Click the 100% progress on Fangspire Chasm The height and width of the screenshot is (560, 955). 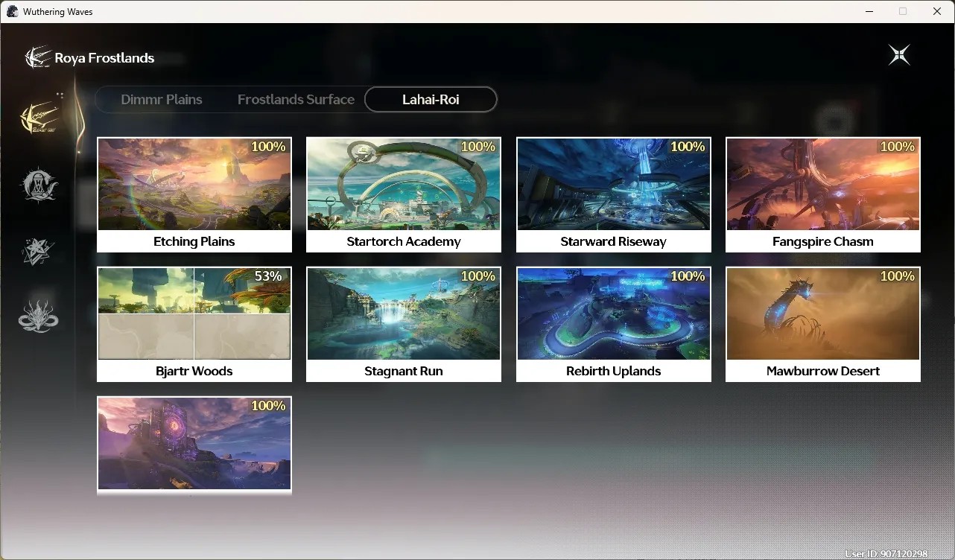898,147
